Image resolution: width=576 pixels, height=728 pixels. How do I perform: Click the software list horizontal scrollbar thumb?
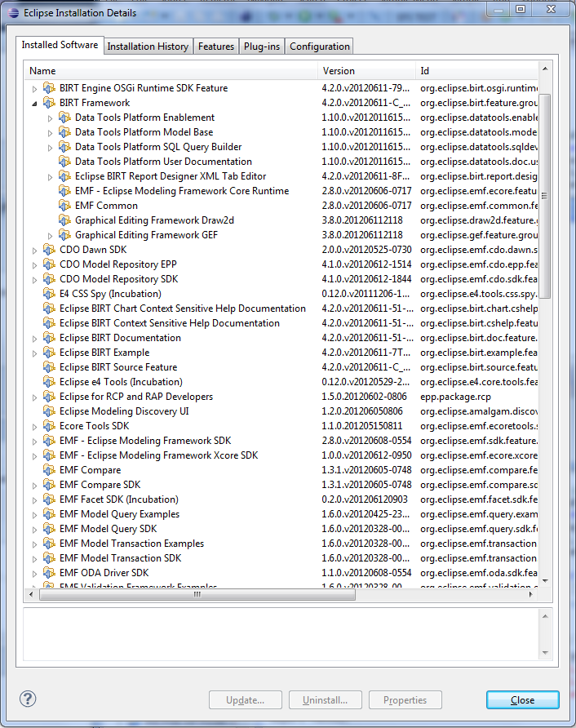pos(197,594)
